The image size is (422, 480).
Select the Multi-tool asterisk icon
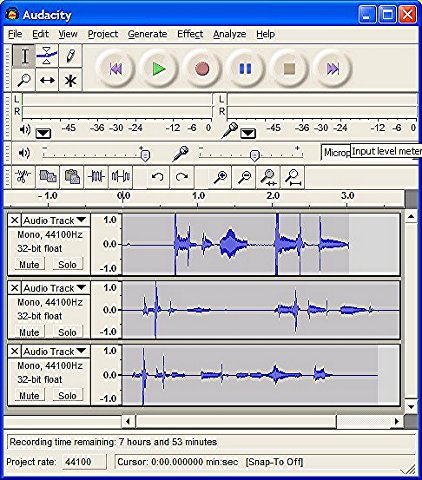click(70, 80)
